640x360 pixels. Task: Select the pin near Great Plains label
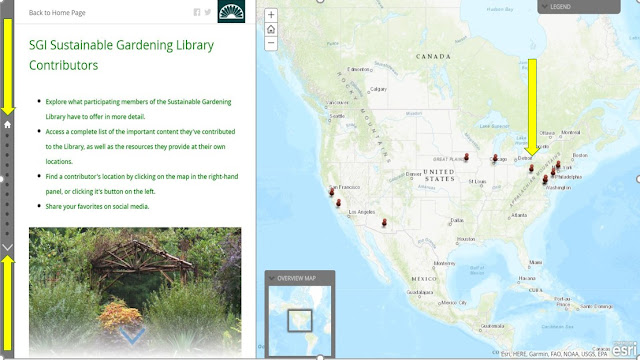click(x=466, y=156)
